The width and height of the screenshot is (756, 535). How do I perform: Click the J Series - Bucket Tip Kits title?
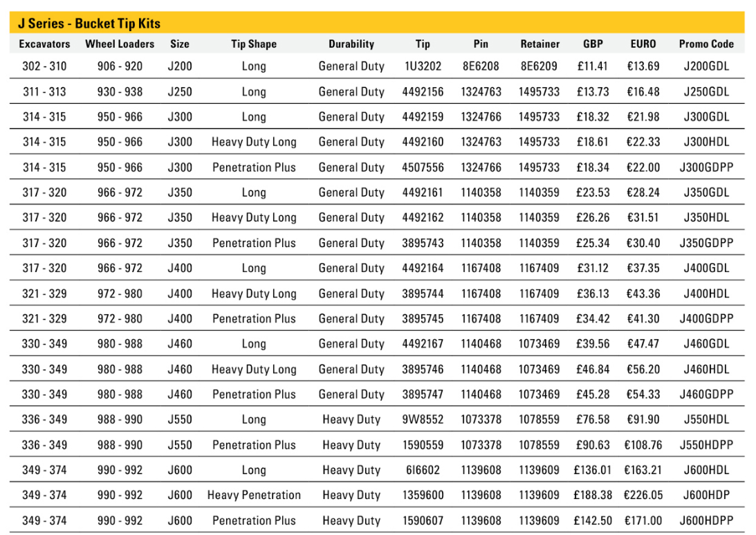click(x=89, y=24)
